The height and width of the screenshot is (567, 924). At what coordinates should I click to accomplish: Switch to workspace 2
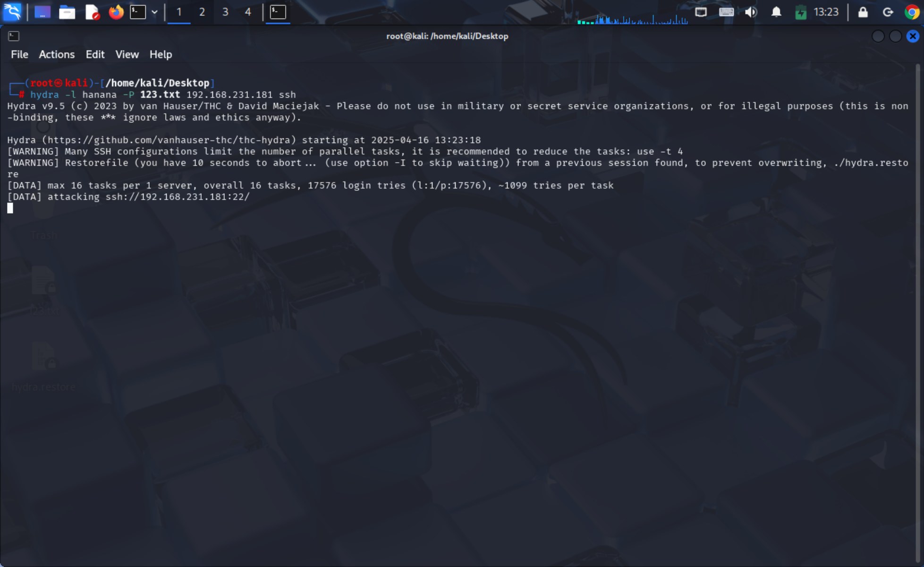[x=202, y=12]
